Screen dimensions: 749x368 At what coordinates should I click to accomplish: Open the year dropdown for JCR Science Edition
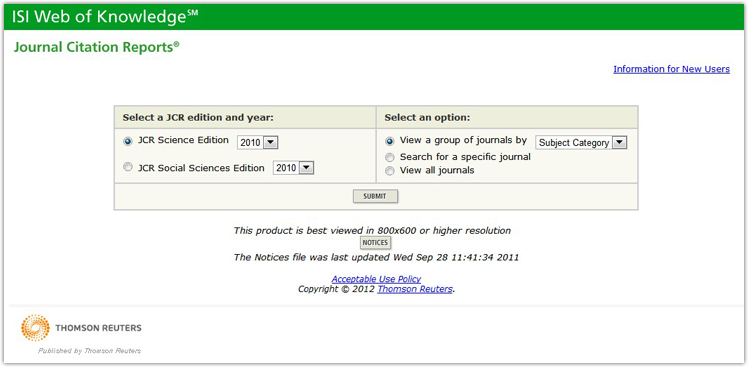pos(257,142)
